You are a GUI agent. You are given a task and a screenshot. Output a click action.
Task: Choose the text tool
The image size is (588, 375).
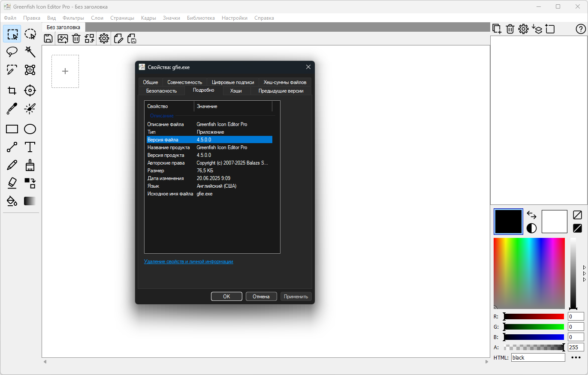[x=30, y=147]
